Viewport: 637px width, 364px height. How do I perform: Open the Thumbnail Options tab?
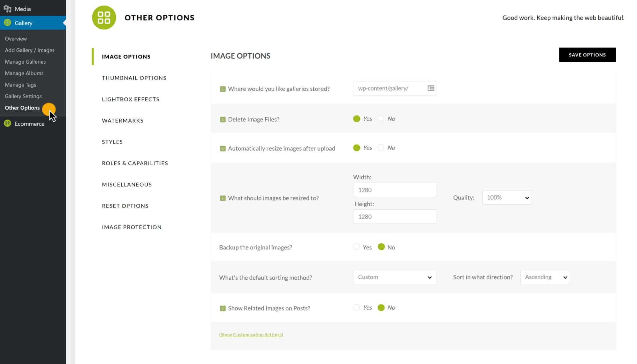134,78
